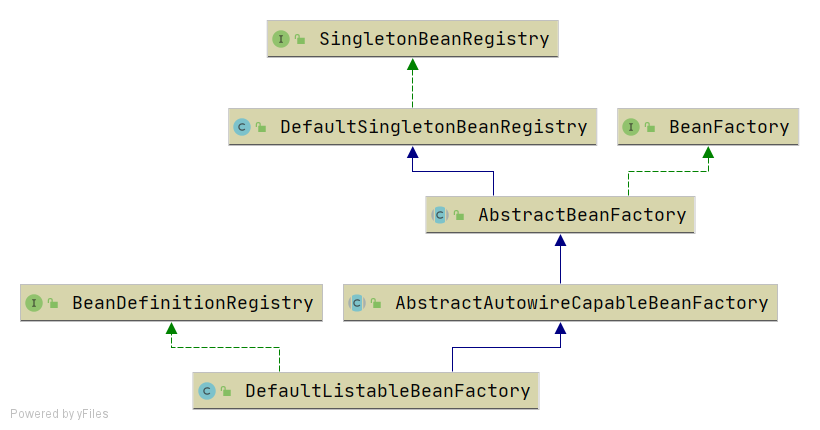Click AbstractAutowireCapableBeanFactory's abstract class icon
820x430 pixels.
point(356,302)
